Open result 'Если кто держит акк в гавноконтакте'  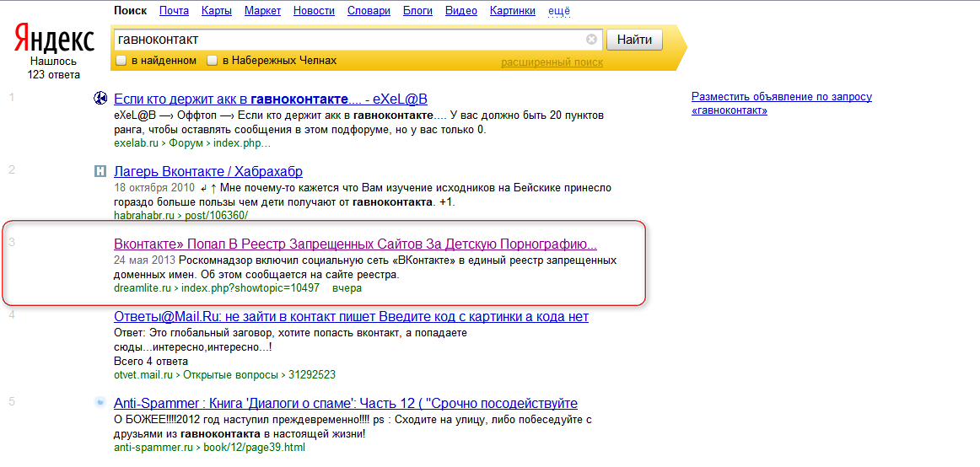[271, 99]
